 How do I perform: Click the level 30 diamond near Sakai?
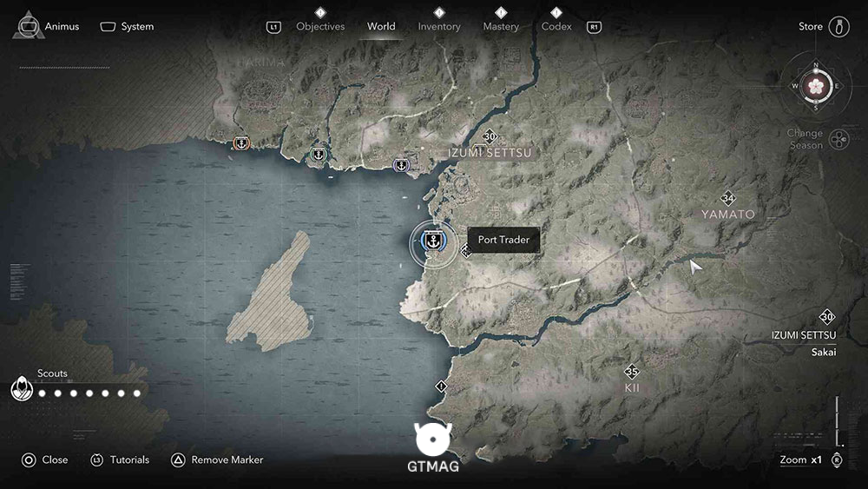(x=827, y=317)
